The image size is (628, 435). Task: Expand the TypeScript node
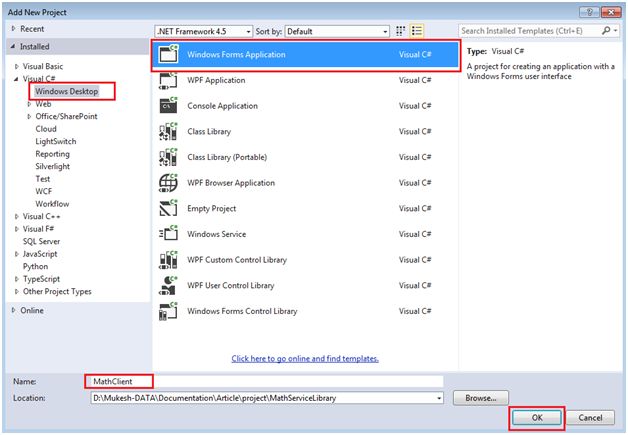tap(16, 279)
